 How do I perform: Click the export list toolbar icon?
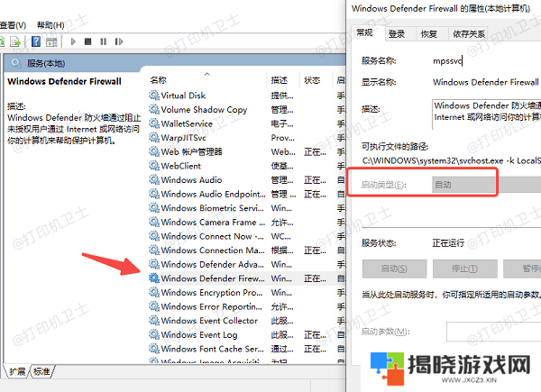(x=15, y=42)
